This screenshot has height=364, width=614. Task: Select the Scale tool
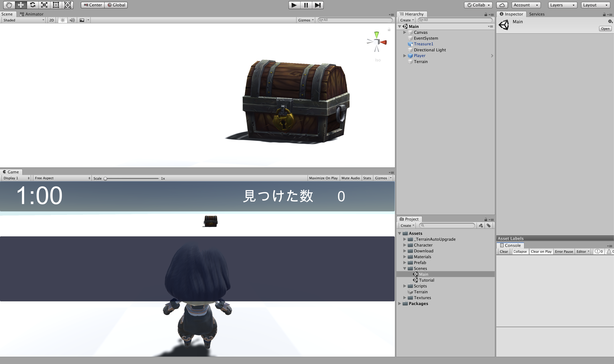click(44, 5)
